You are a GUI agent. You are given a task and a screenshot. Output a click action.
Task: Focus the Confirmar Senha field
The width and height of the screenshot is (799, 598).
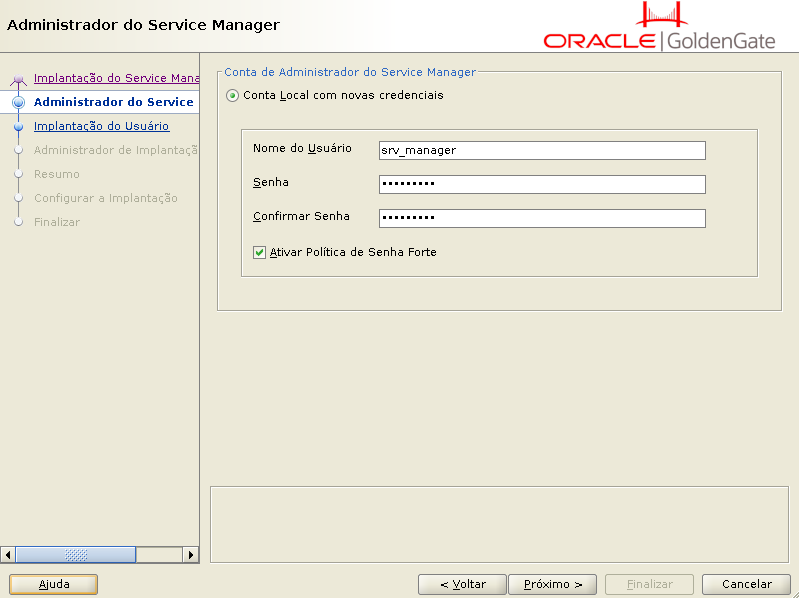click(x=542, y=218)
